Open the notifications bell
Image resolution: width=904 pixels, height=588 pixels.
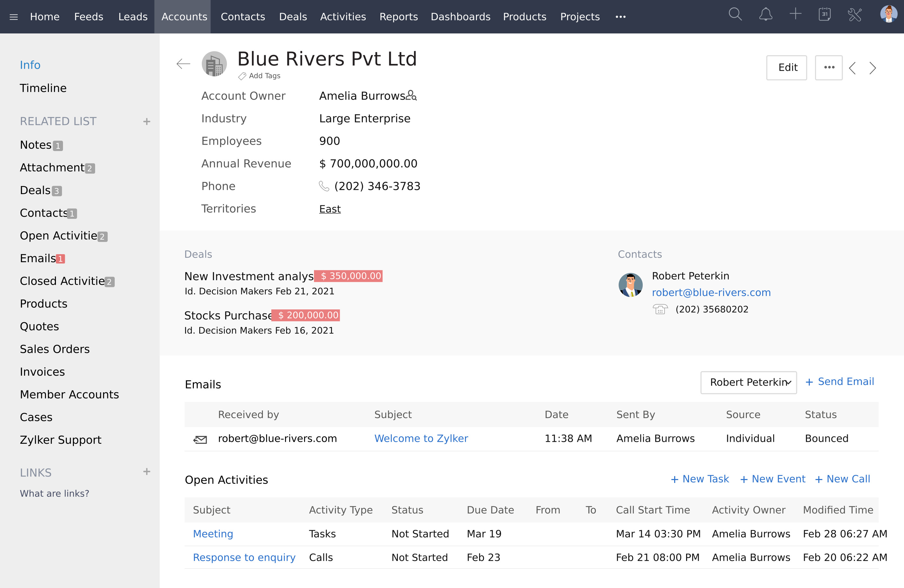[x=766, y=15]
